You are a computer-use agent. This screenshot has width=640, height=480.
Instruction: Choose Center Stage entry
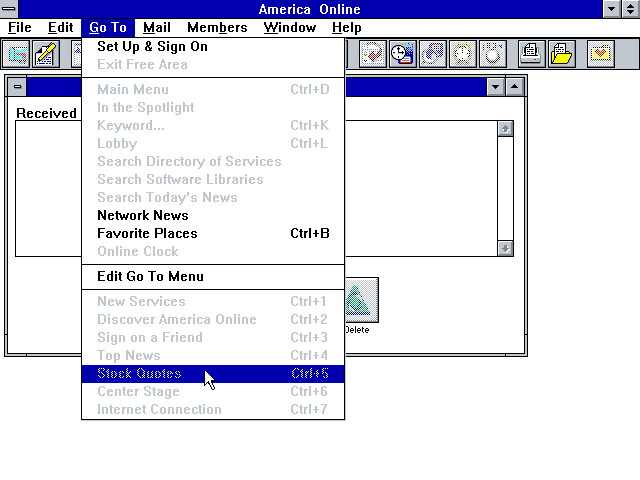click(213, 391)
